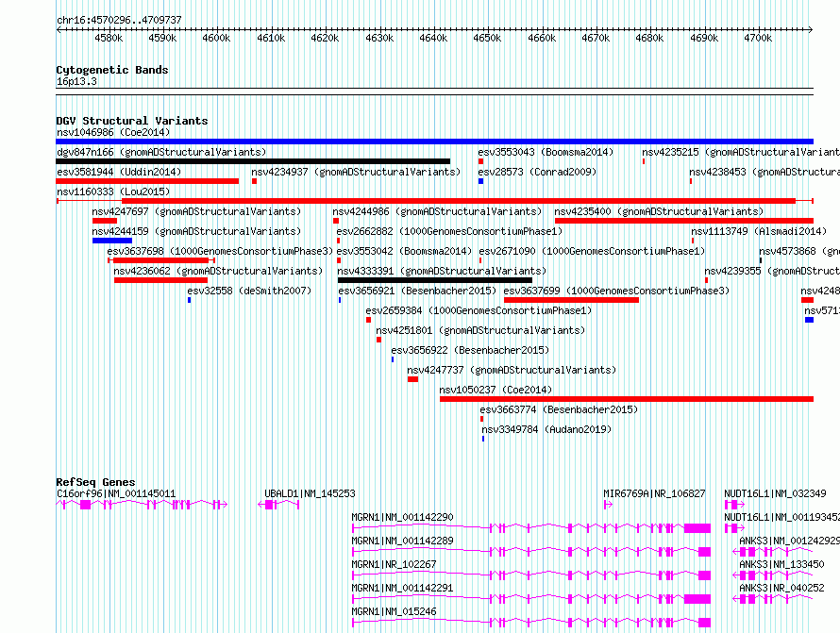Open the MGRN1|NM_001142291 transcript label
Viewport: 840px width, 633px height.
[x=402, y=588]
